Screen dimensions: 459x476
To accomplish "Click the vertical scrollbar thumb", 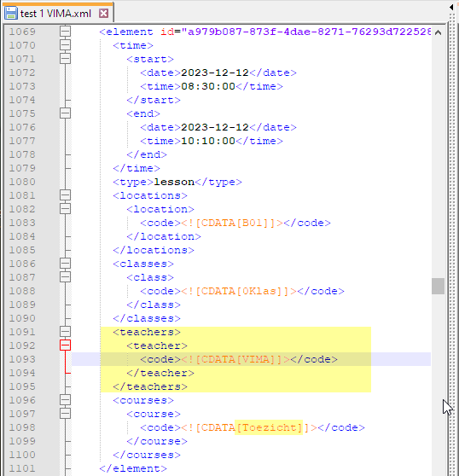I will [438, 286].
